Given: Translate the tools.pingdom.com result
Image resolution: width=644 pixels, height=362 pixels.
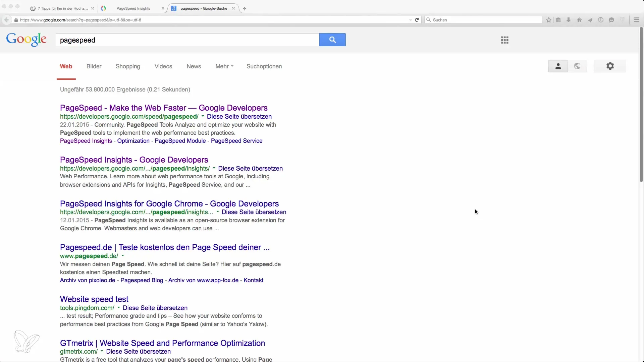Looking at the screenshot, I should [155, 308].
